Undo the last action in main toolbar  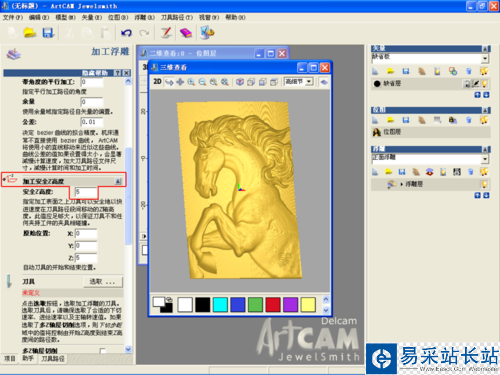(x=126, y=33)
